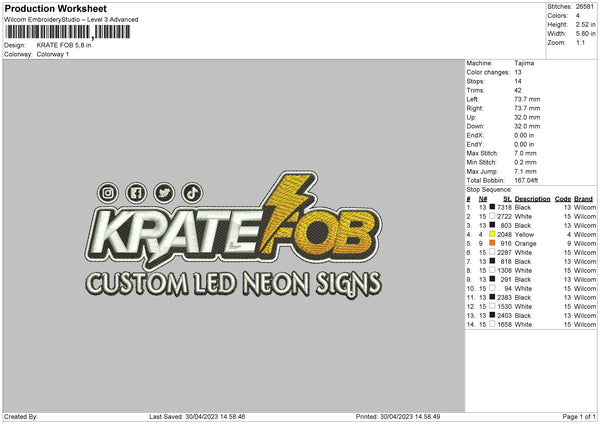Click the 'EndY:' label
Screen dimensions: 600x424
[x=475, y=144]
